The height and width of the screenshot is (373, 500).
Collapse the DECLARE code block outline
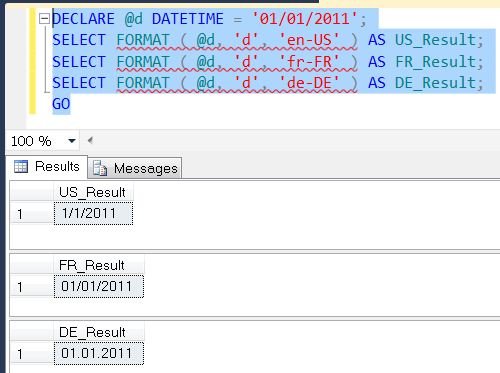tap(44, 19)
